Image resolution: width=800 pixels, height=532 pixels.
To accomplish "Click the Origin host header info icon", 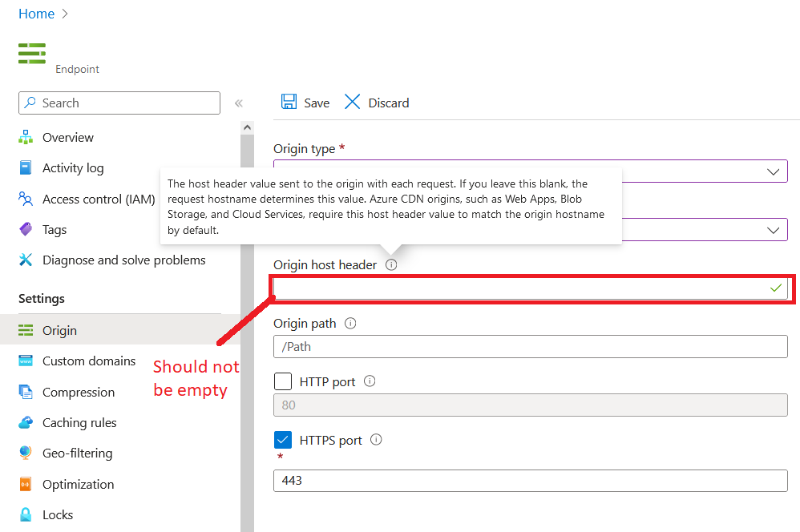I will [390, 264].
